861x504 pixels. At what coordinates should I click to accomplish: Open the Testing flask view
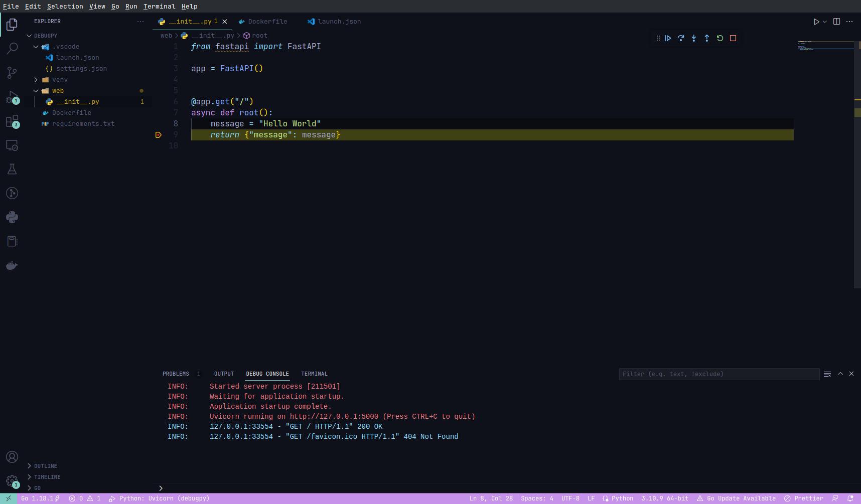pos(12,169)
